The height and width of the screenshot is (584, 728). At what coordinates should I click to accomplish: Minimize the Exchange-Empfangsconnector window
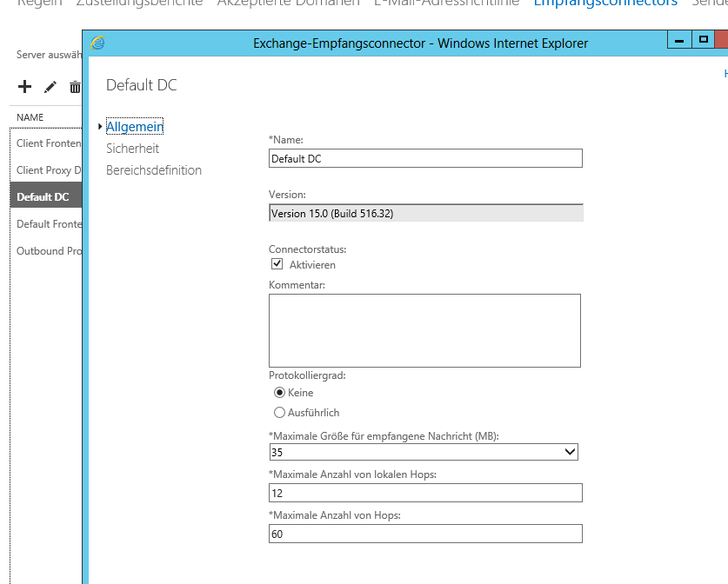[679, 40]
